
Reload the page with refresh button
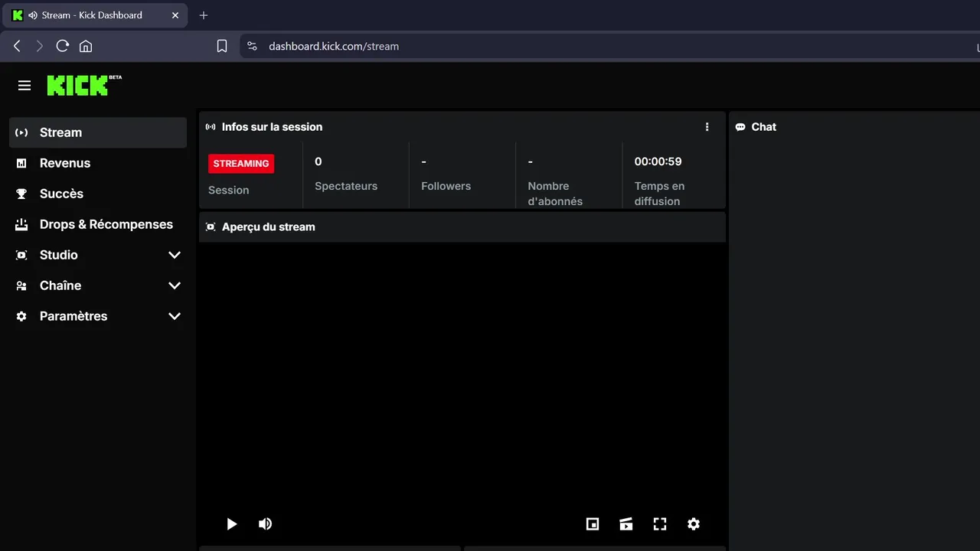tap(63, 46)
